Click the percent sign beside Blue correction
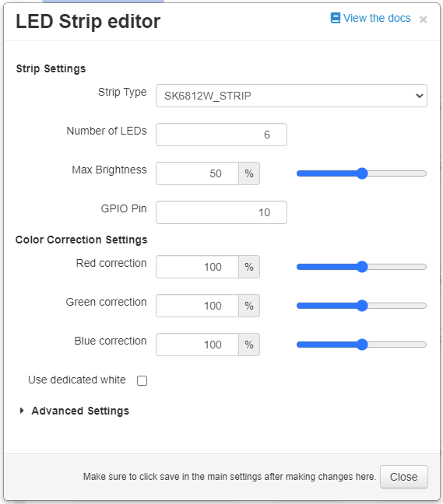 click(249, 345)
